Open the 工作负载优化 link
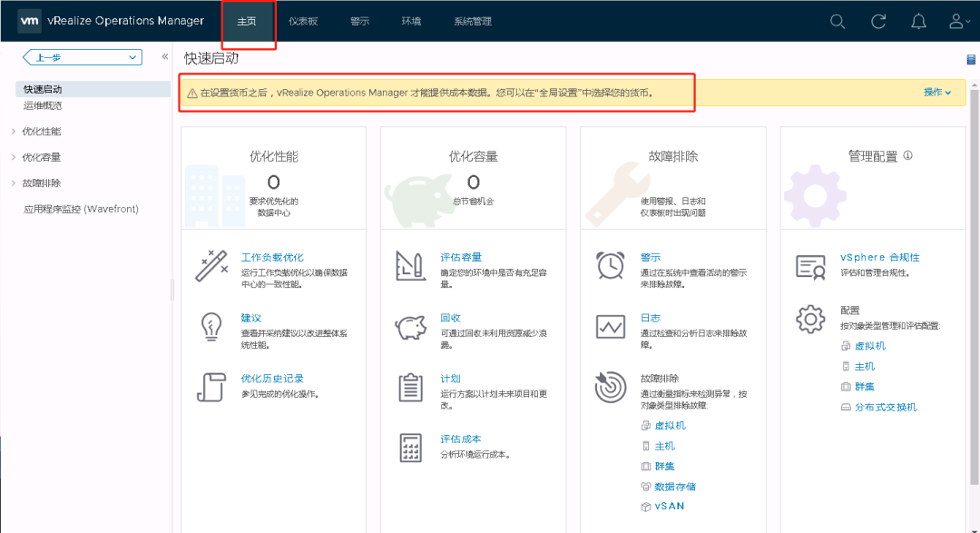This screenshot has height=533, width=980. pos(272,257)
